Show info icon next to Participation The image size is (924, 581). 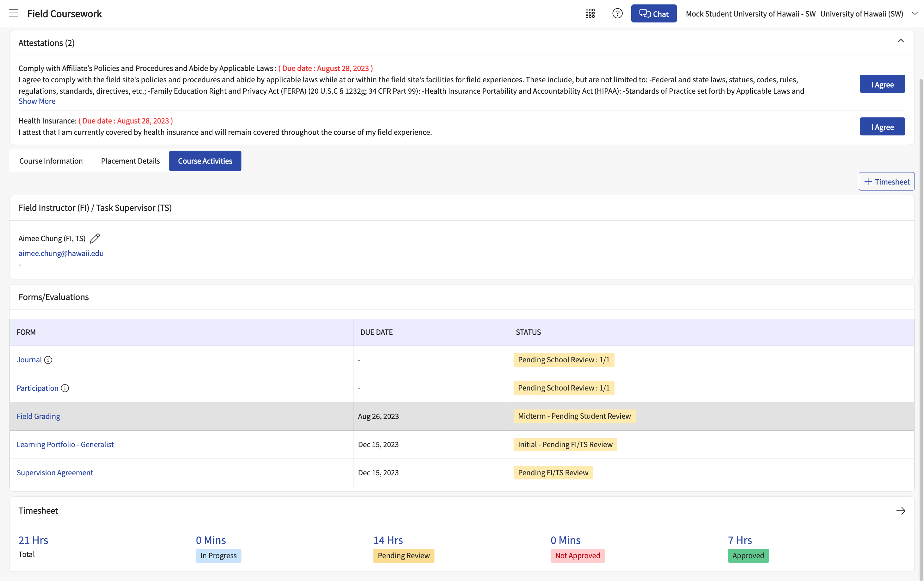65,388
